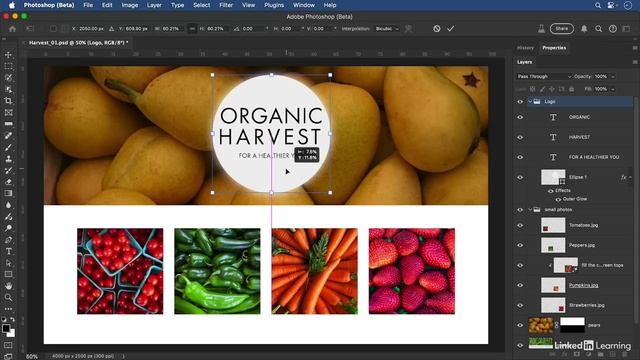Select the Frame tool
Image resolution: width=640 pixels, height=360 pixels.
8,112
